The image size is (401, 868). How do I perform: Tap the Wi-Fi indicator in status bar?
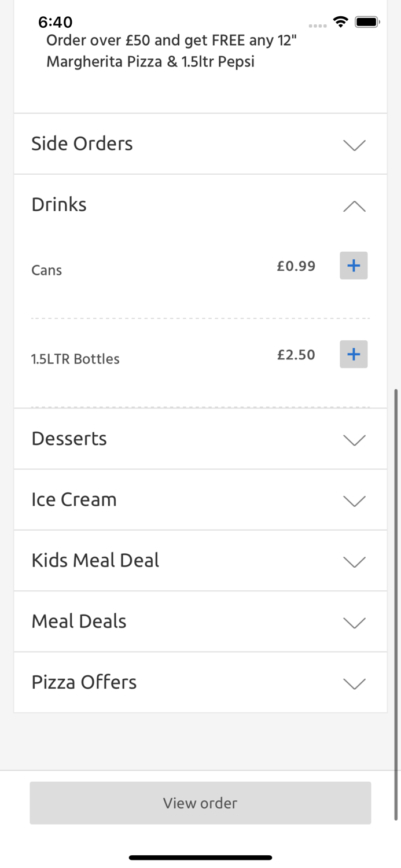(340, 22)
